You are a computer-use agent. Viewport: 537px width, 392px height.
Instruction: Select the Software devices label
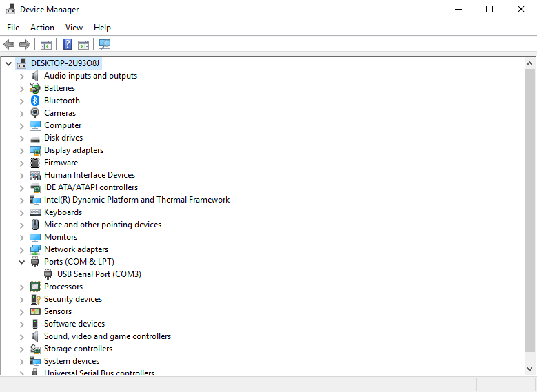(x=74, y=324)
